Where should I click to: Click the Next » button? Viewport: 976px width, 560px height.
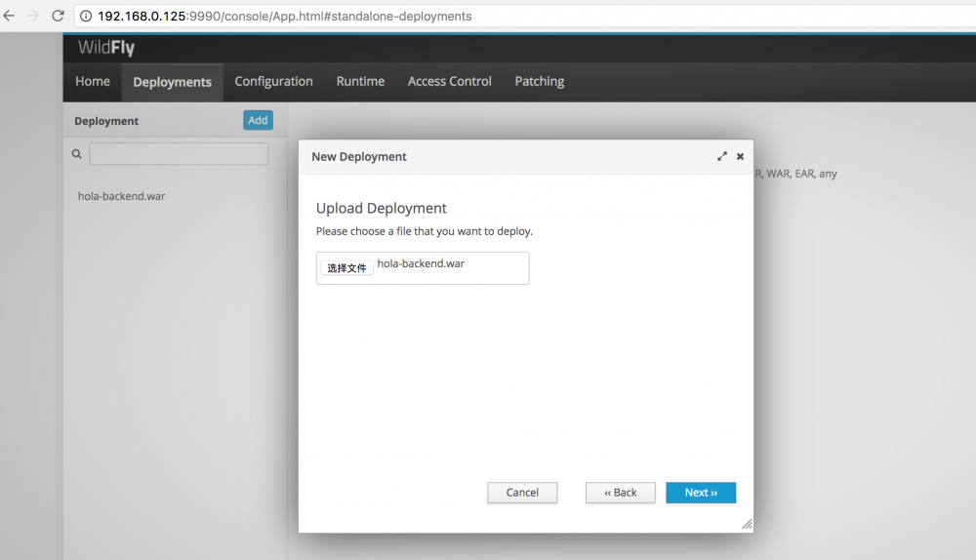[x=701, y=493]
